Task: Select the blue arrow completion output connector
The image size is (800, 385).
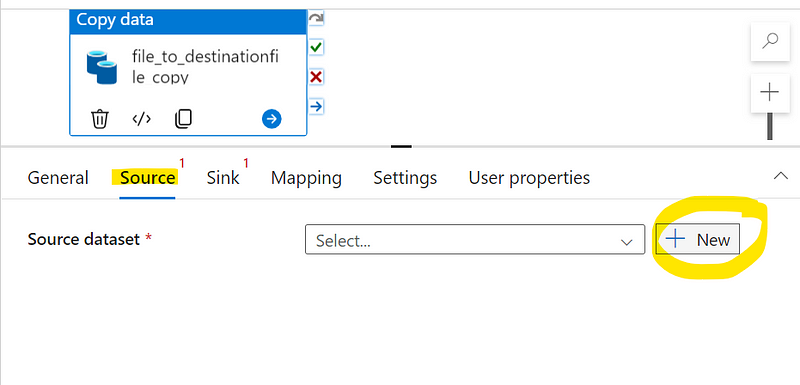Action: 316,106
